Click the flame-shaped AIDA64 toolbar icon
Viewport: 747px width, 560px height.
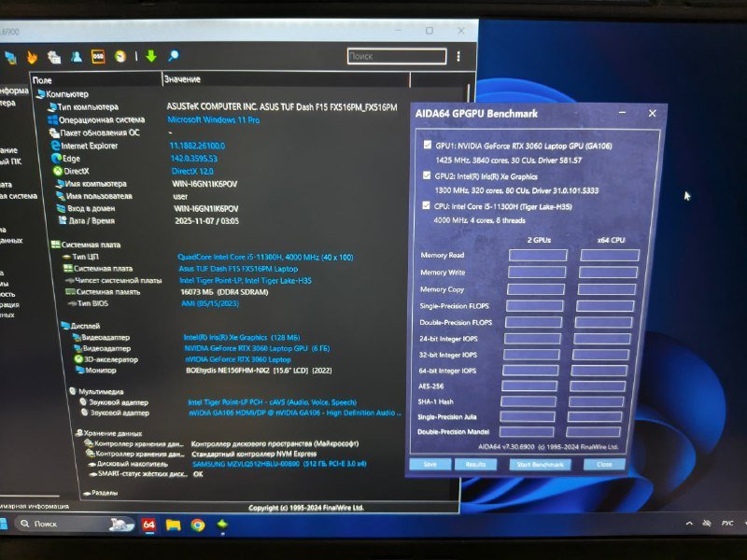[x=34, y=56]
